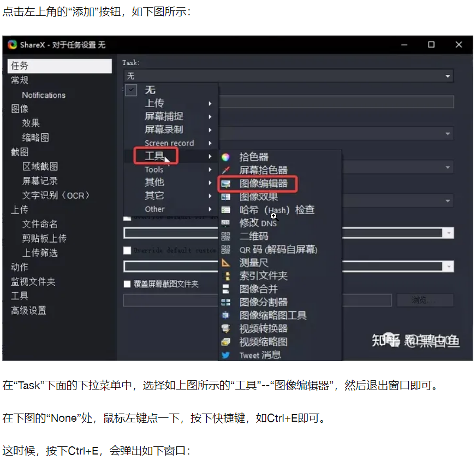Open the Other menu entry
Image resolution: width=476 pixels, height=466 pixels.
click(x=171, y=209)
